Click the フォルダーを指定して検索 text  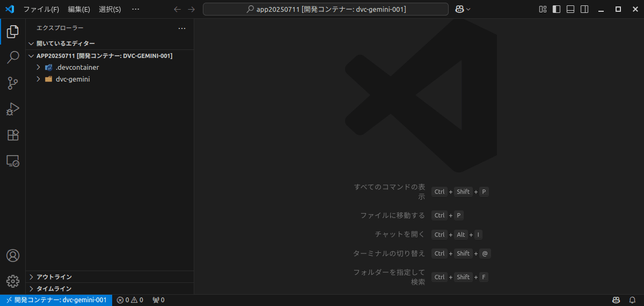coord(389,277)
